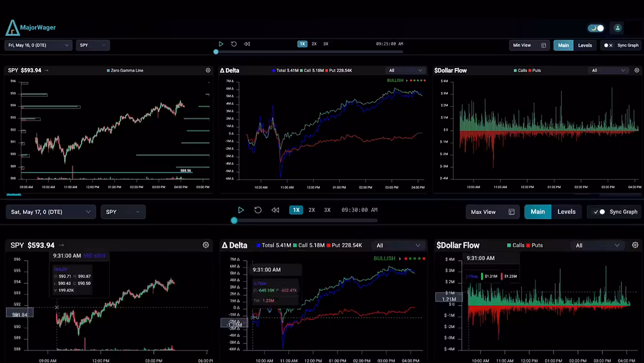
Task: Open settings gear on lower Dollar Flow panel
Action: click(635, 245)
